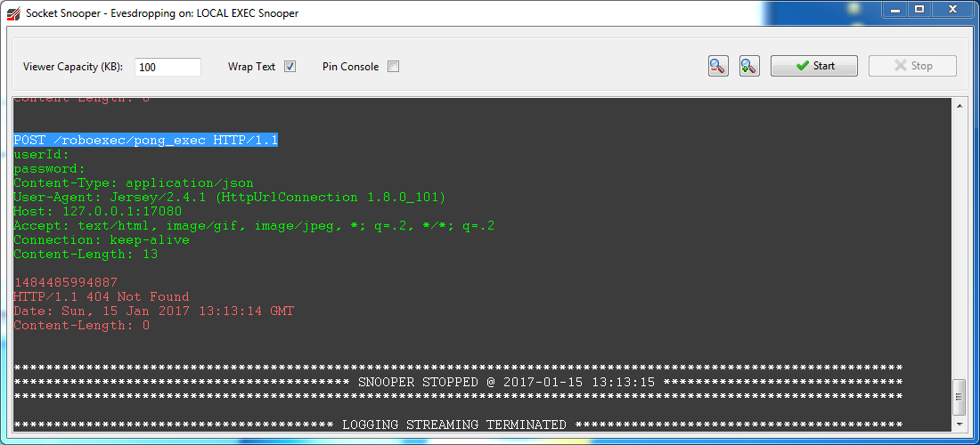Click the Socket Snooper title bar icon
980x445 pixels.
tap(13, 13)
